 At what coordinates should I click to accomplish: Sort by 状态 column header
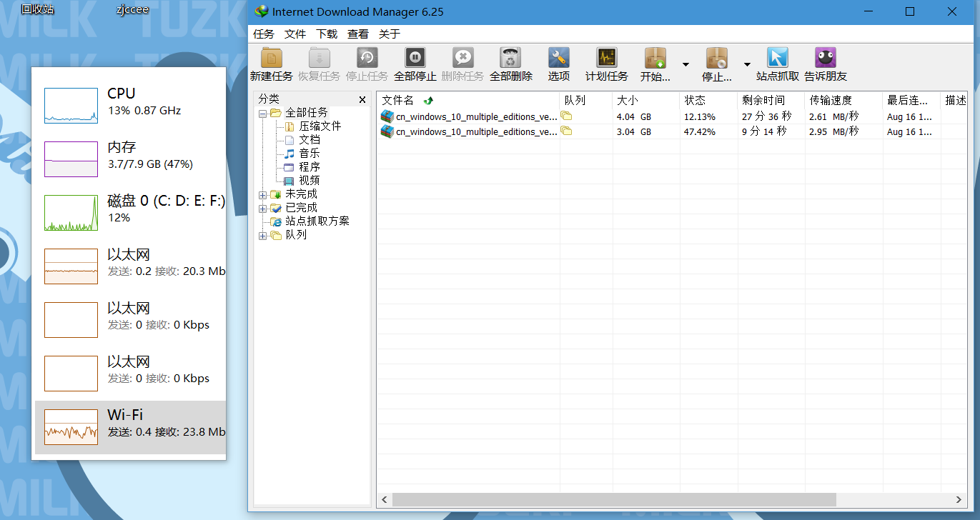pos(708,100)
